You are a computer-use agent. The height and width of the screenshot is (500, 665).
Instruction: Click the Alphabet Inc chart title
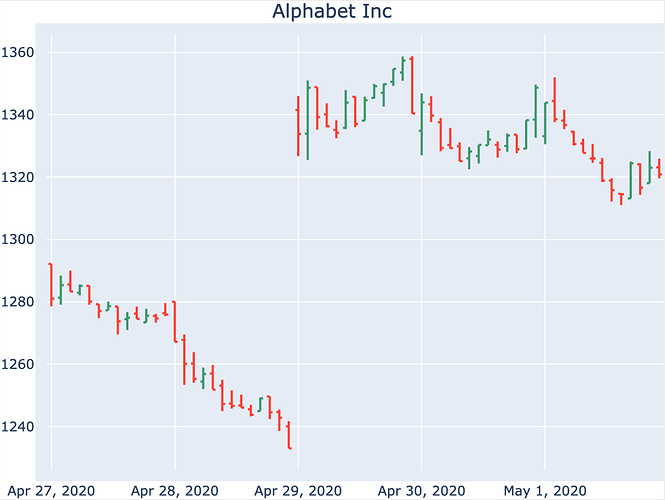[x=332, y=12]
